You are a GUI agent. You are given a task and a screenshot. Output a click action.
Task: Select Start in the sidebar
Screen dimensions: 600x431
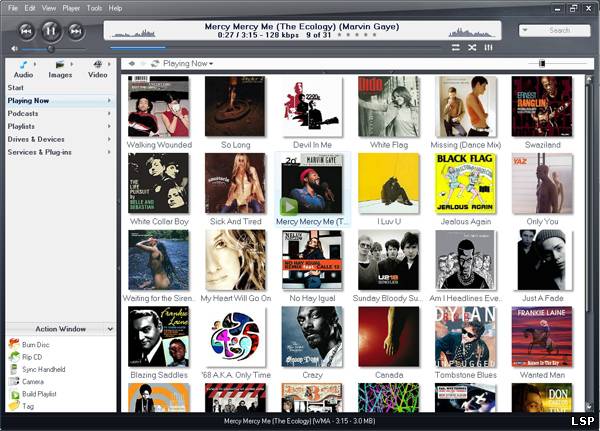click(x=16, y=88)
